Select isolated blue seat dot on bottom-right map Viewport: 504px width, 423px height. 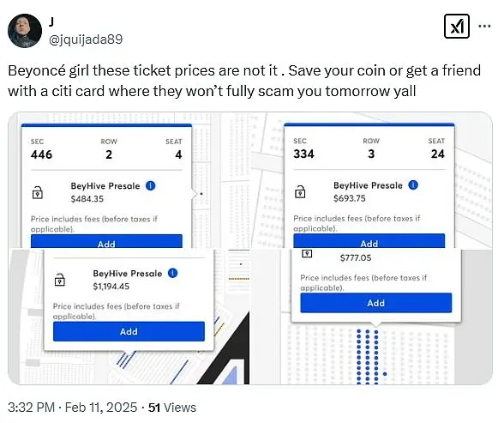[x=385, y=374]
